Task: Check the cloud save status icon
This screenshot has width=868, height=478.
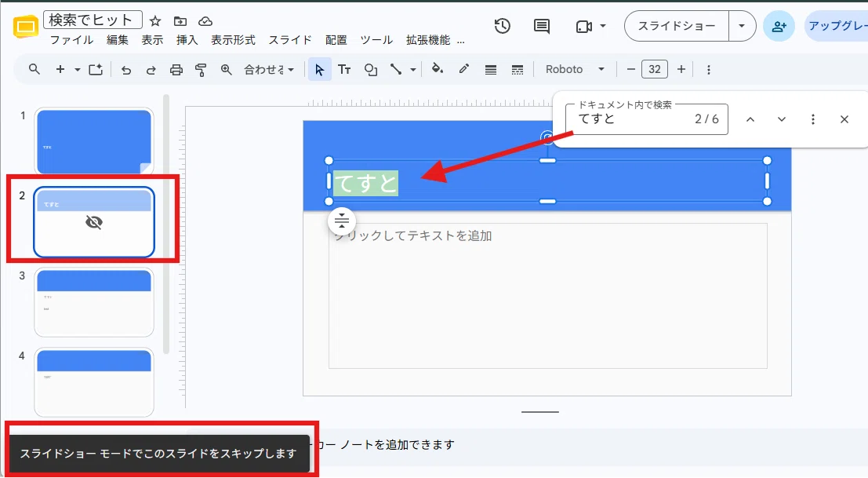Action: [x=205, y=21]
